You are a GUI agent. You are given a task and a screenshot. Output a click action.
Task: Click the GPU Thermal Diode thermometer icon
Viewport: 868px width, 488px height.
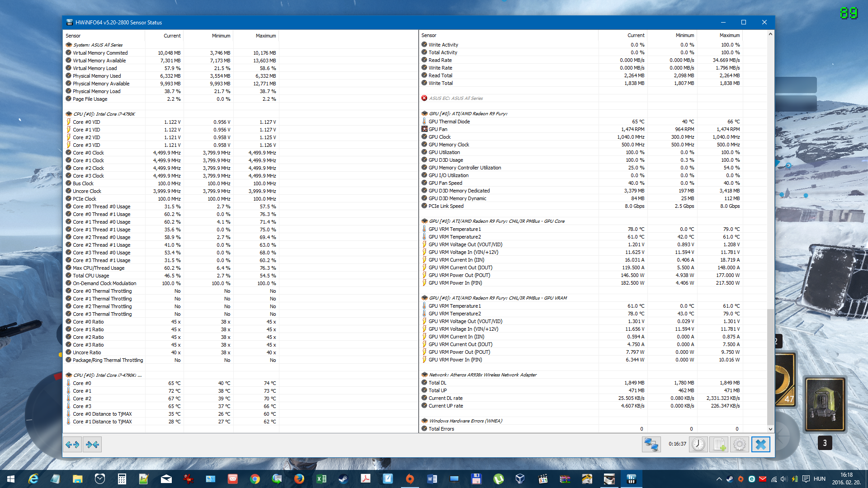point(424,122)
